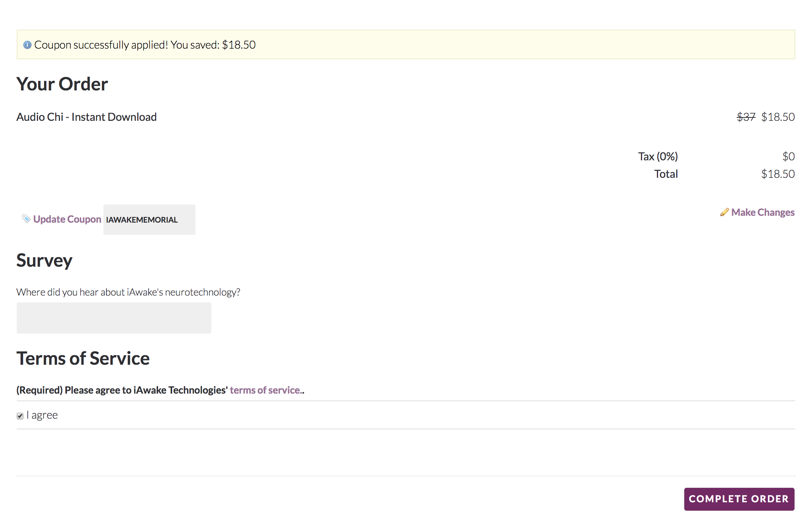Click the Total label
The height and width of the screenshot is (519, 812).
[x=666, y=174]
